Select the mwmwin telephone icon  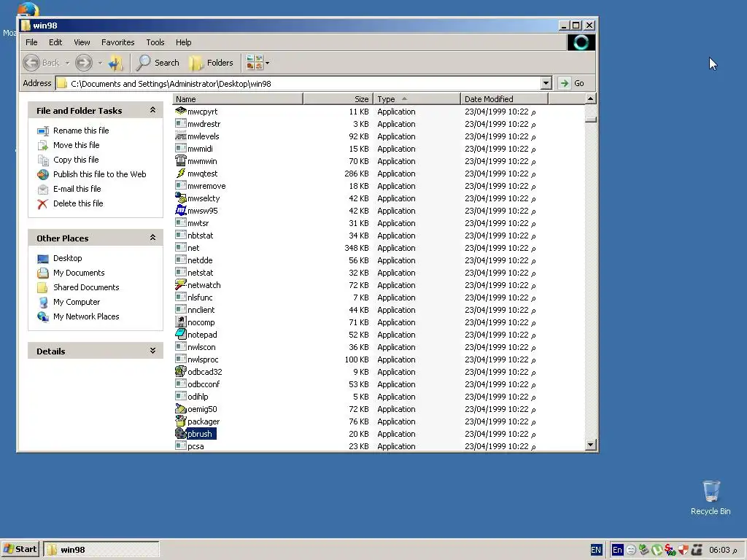tap(181, 160)
